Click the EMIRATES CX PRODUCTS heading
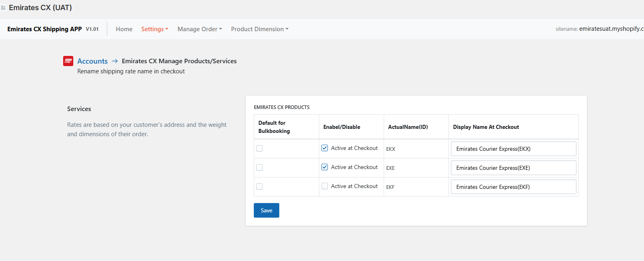The height and width of the screenshot is (261, 644). (x=282, y=107)
